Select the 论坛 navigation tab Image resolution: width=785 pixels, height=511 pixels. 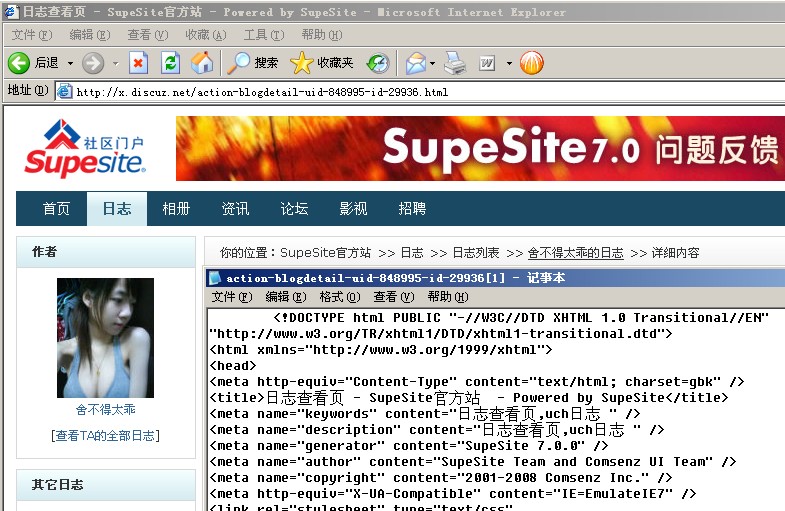pyautogui.click(x=294, y=209)
